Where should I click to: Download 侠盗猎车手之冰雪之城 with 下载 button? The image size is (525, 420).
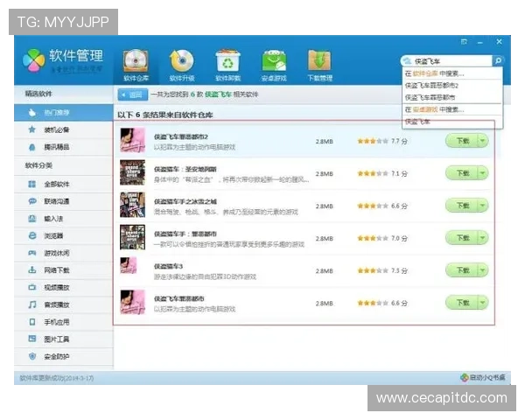click(x=462, y=206)
